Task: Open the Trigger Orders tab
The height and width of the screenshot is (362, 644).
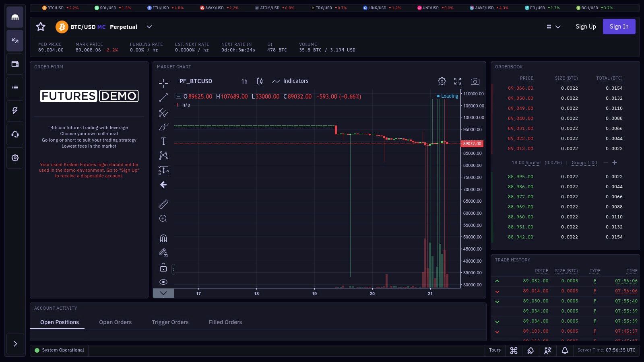Action: coord(170,322)
